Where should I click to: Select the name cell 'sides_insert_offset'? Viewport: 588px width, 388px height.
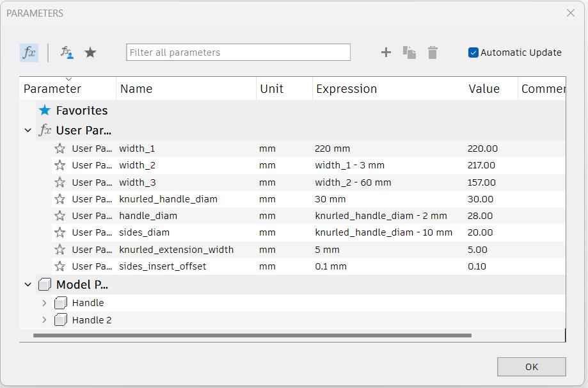click(x=163, y=266)
